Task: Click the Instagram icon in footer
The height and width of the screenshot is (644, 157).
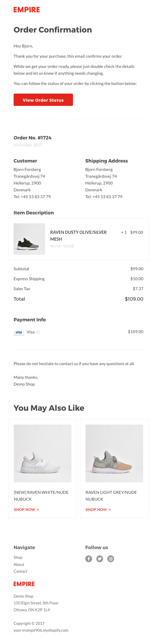Action: click(111, 559)
